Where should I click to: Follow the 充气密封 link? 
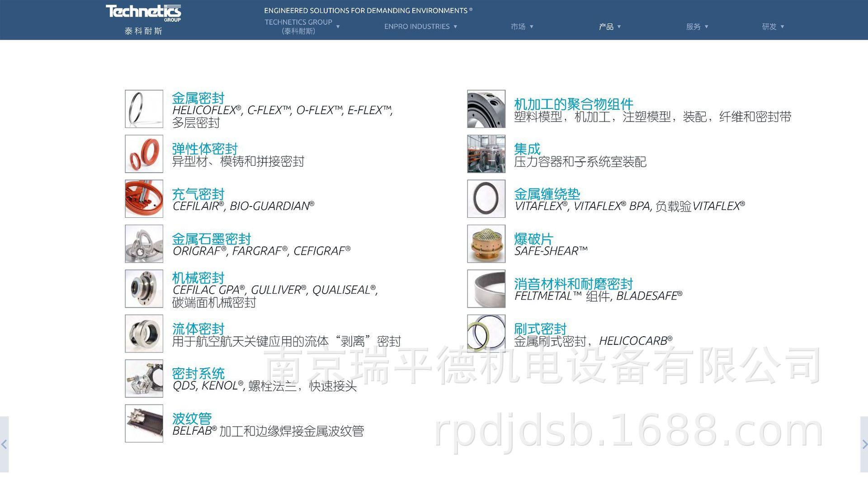[x=198, y=194]
